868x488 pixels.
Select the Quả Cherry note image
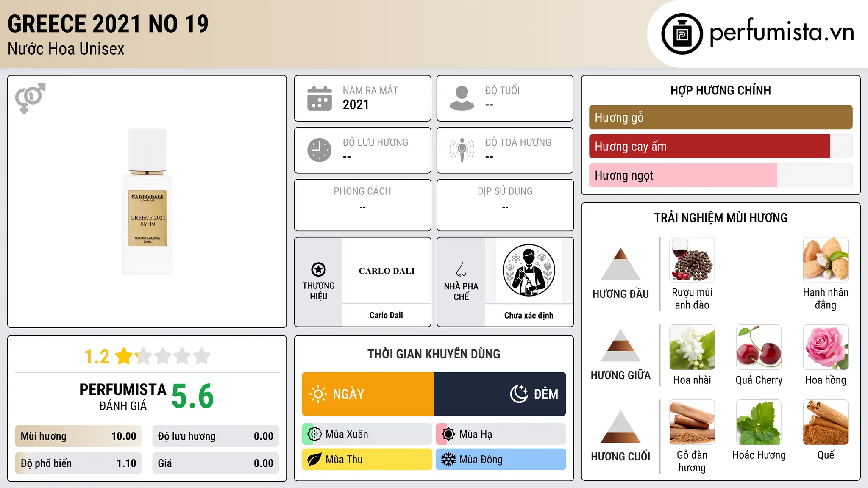click(x=759, y=347)
